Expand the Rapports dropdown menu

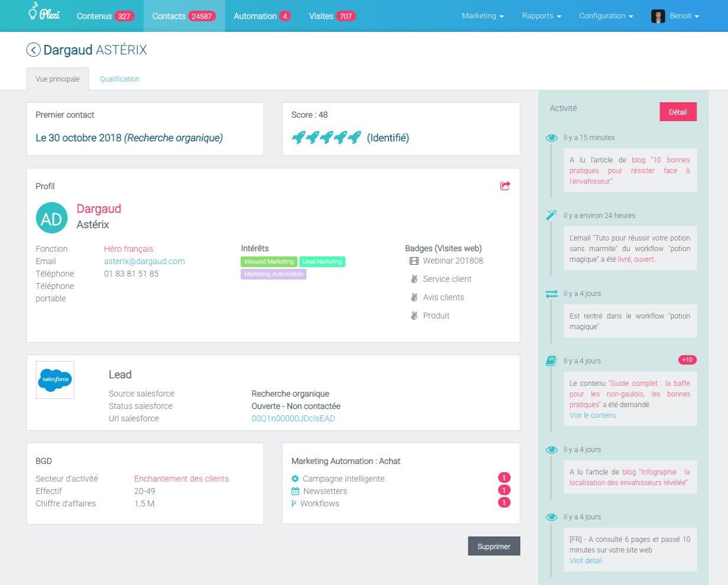tap(541, 16)
